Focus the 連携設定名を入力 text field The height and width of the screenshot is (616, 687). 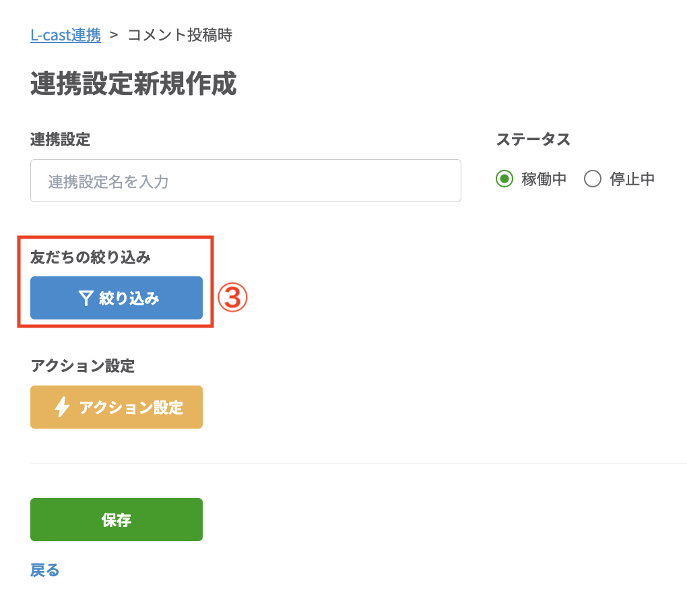[x=245, y=181]
